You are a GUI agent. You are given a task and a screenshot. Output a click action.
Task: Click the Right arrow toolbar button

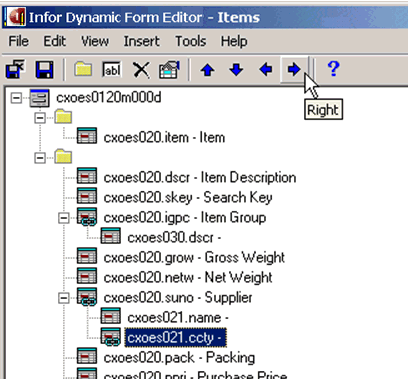coord(294,70)
